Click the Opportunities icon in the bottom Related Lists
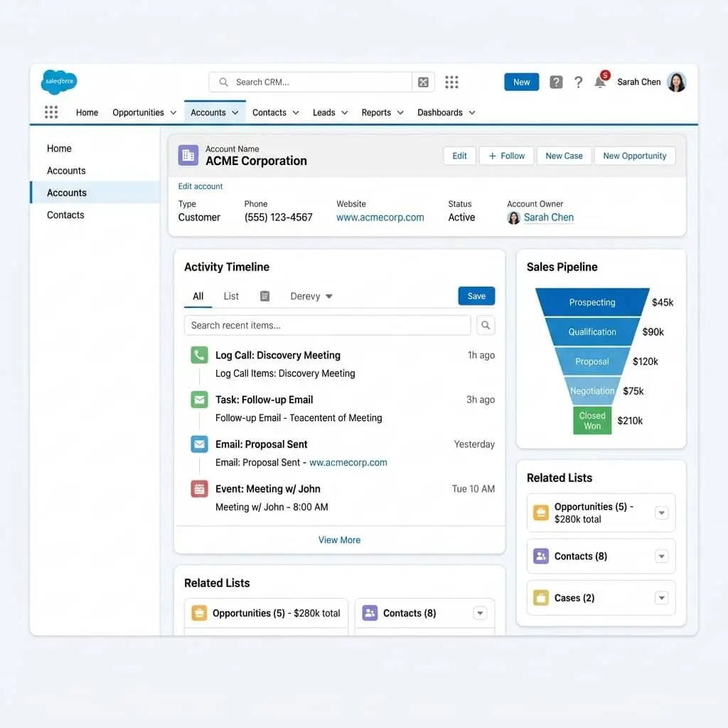The image size is (728, 728). click(x=199, y=613)
